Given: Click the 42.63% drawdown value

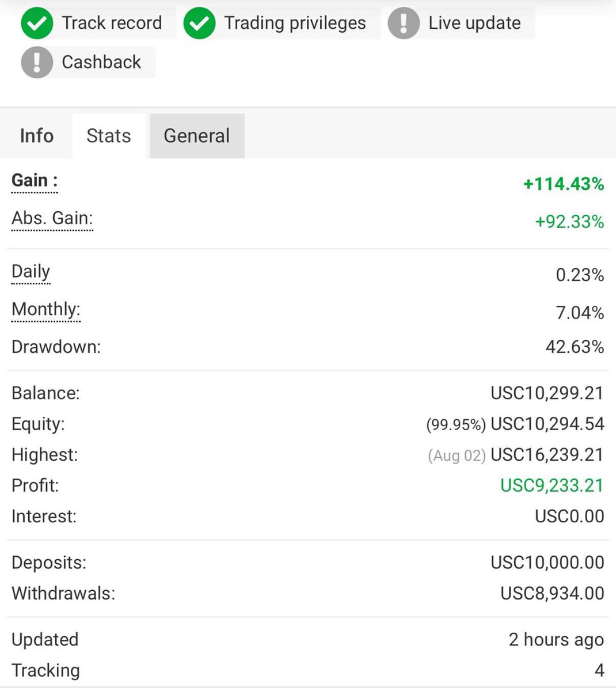Looking at the screenshot, I should pos(575,347).
